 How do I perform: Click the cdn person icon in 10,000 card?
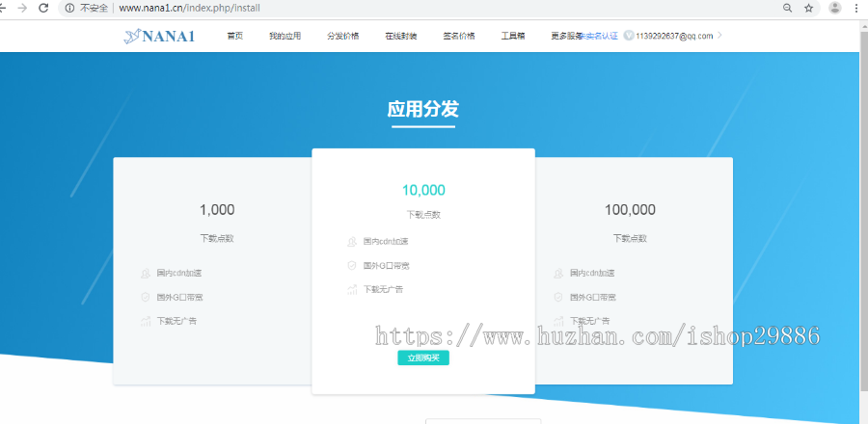tap(352, 242)
